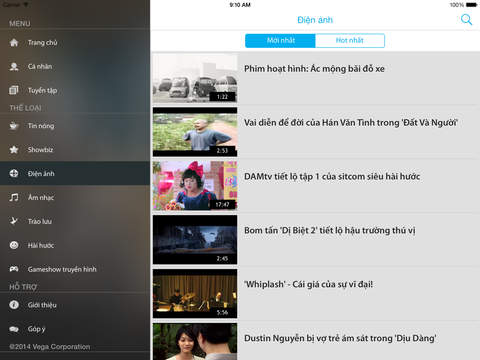Open Tuyển tập menu label
This screenshot has height=360, width=480.
[43, 91]
